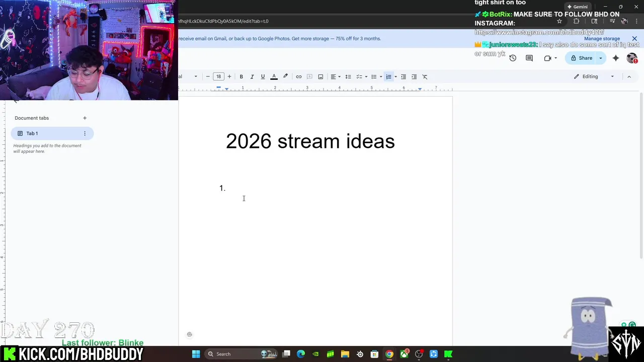Screen dimensions: 644x362
Task: Toggle bold formatting in the toolbar
Action: [241, 76]
